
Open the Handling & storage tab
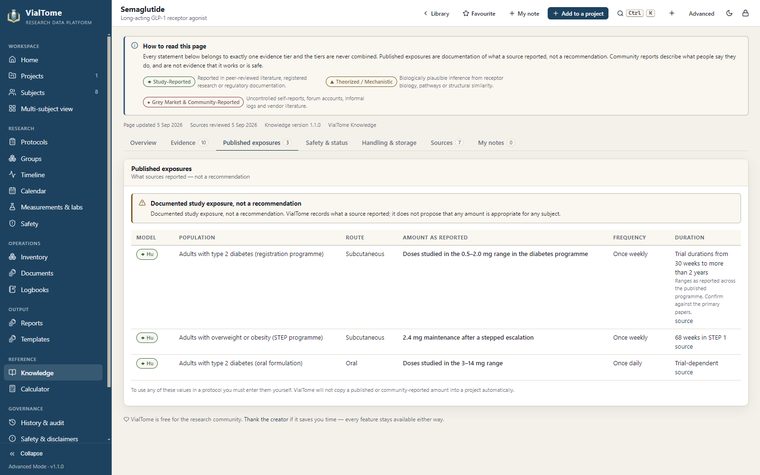(x=389, y=142)
